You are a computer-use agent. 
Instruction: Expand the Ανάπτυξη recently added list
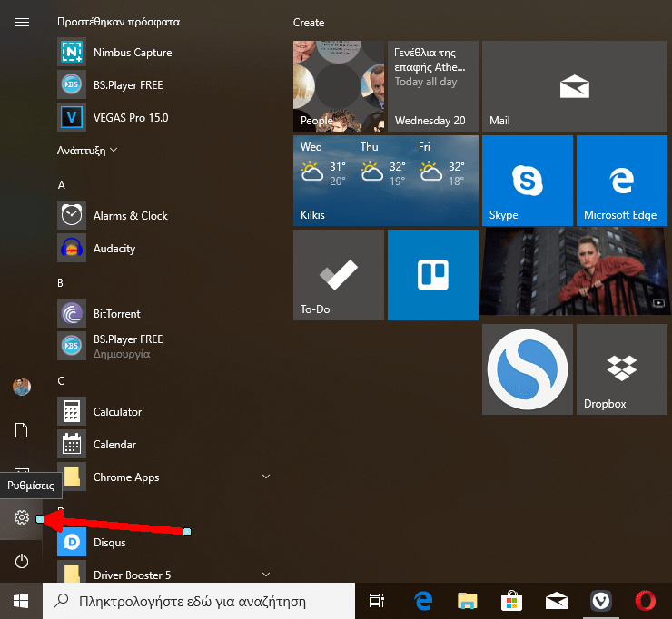pyautogui.click(x=87, y=151)
